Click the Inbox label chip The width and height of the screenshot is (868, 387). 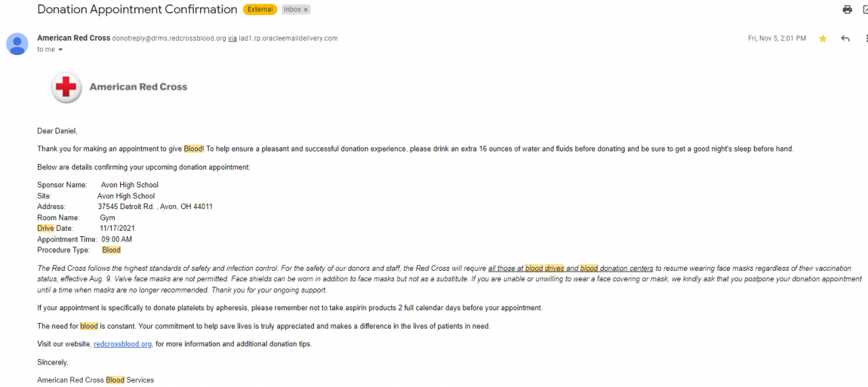(x=292, y=10)
